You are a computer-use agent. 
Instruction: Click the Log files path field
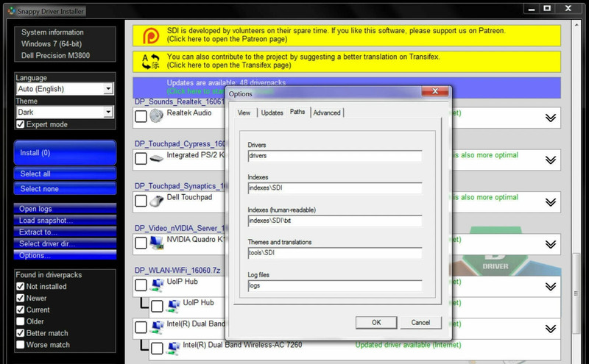tap(335, 285)
